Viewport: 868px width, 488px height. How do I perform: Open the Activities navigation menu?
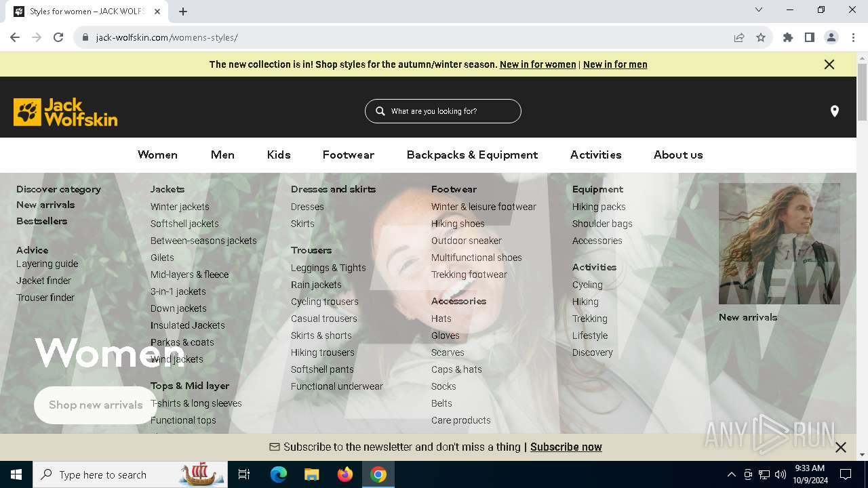click(596, 155)
